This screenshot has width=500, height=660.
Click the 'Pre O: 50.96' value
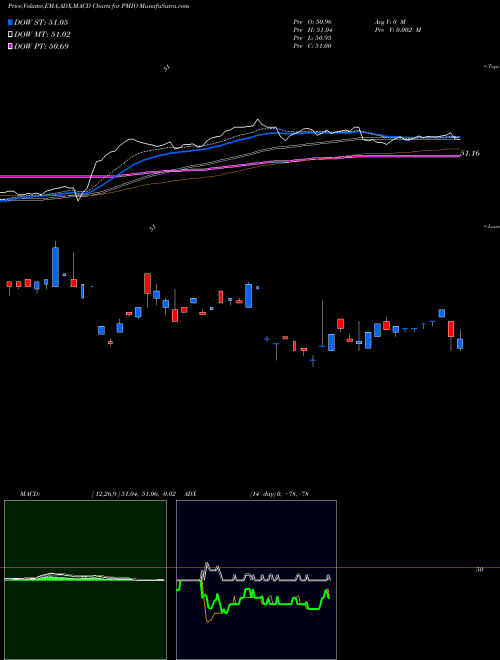313,21
